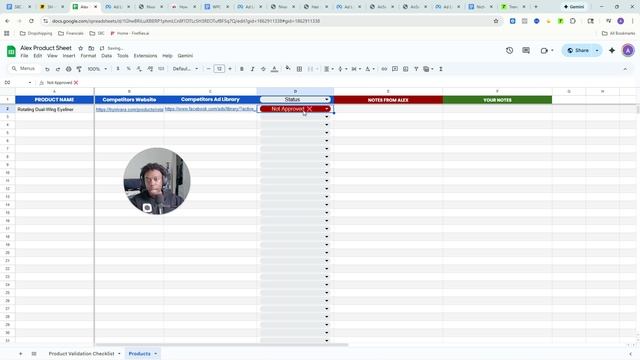Image resolution: width=640 pixels, height=360 pixels.
Task: Search menus in the Menus box
Action: click(24, 69)
